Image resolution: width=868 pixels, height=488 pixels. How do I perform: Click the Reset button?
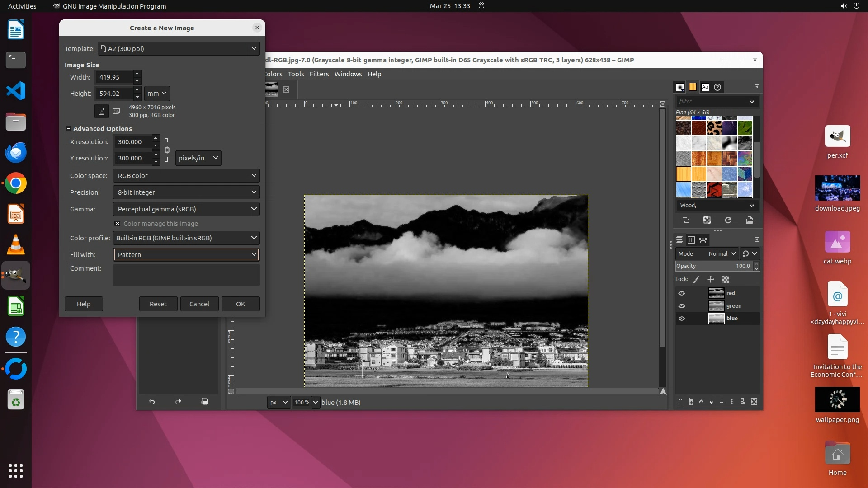[158, 304]
